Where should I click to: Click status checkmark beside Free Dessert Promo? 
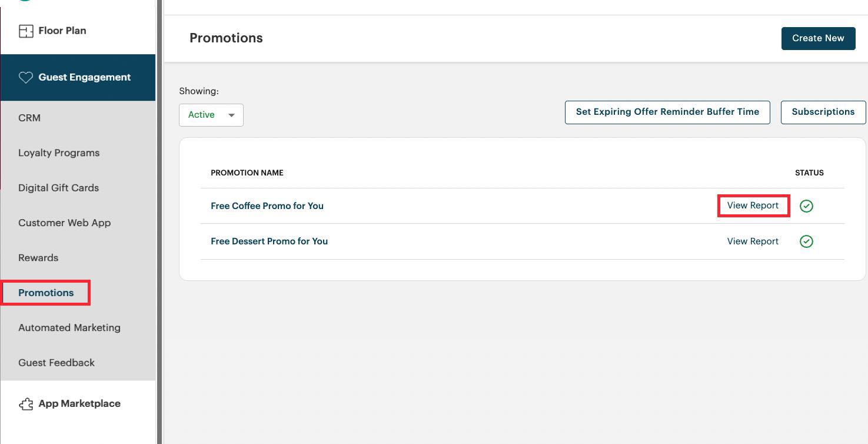[806, 241]
